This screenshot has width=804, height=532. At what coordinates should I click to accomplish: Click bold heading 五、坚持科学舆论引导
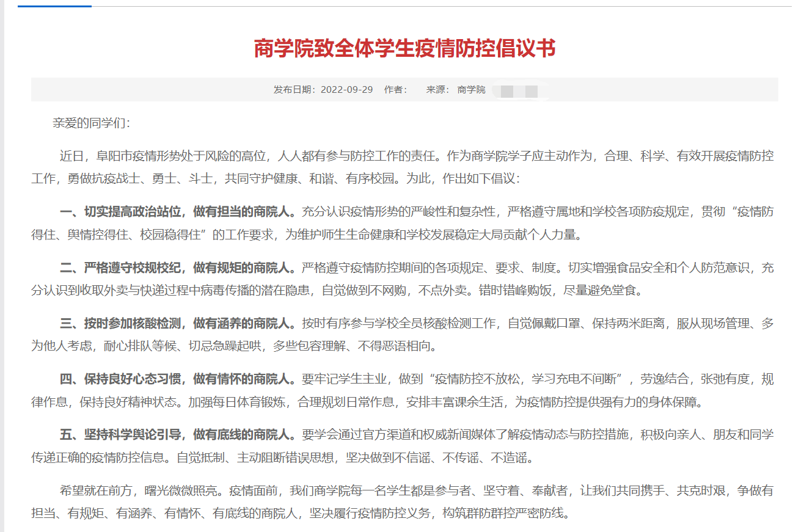pyautogui.click(x=177, y=434)
